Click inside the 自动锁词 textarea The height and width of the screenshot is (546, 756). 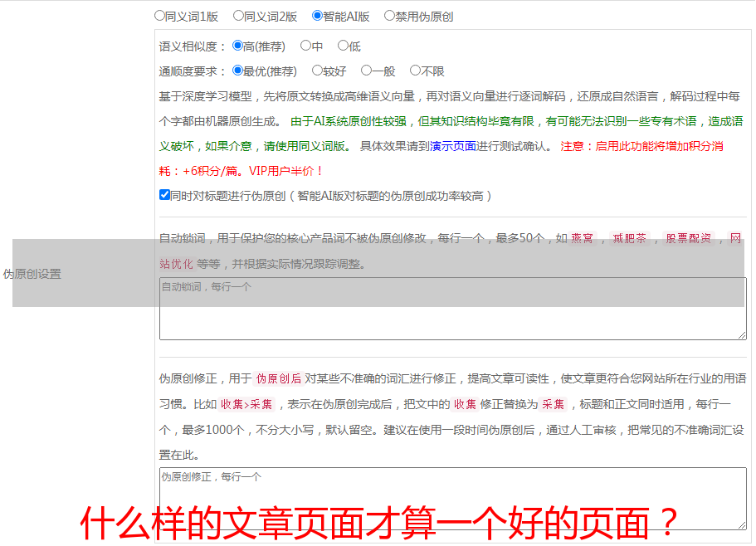tap(453, 309)
